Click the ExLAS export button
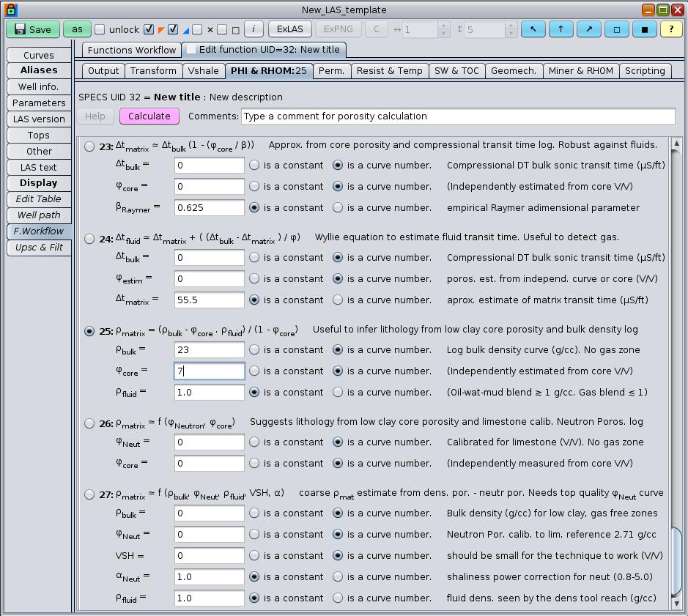 290,29
